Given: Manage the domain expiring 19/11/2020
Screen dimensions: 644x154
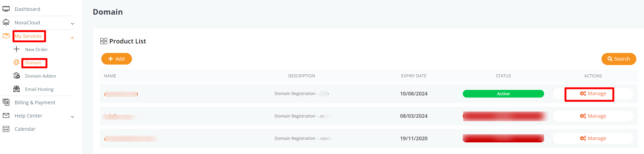Looking at the screenshot, I should pyautogui.click(x=593, y=138).
